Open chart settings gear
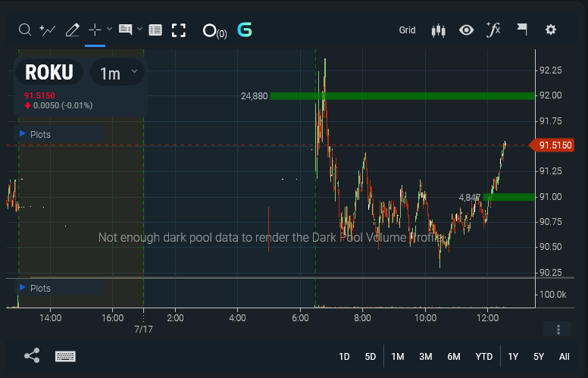 pyautogui.click(x=551, y=30)
